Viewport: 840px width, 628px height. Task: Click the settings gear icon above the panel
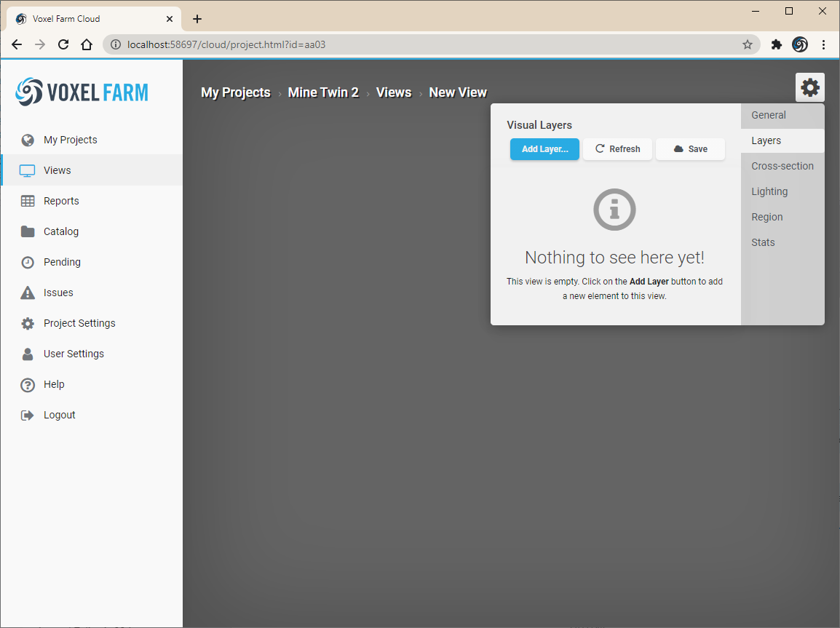click(809, 87)
